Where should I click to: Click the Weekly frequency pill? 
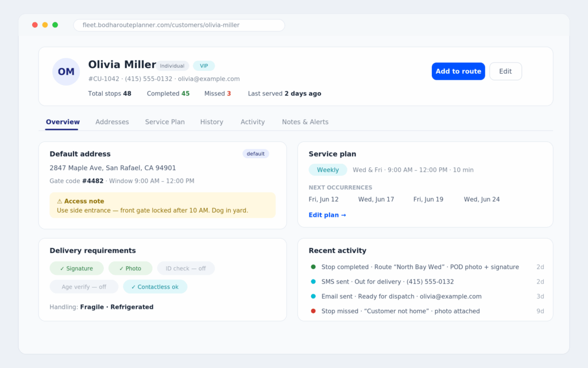coord(328,170)
